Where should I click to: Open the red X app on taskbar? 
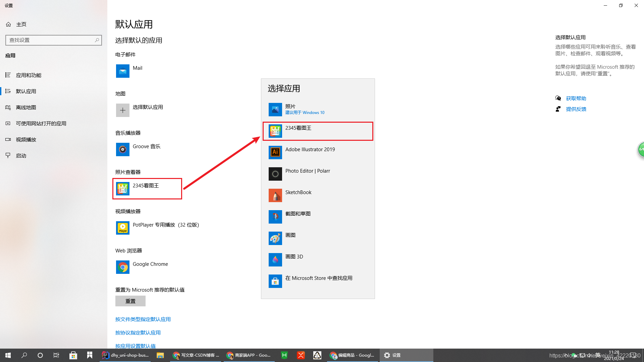click(301, 355)
